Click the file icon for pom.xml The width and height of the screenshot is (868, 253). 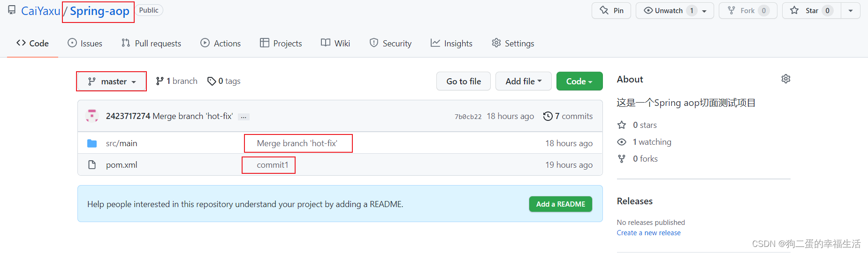(x=92, y=165)
